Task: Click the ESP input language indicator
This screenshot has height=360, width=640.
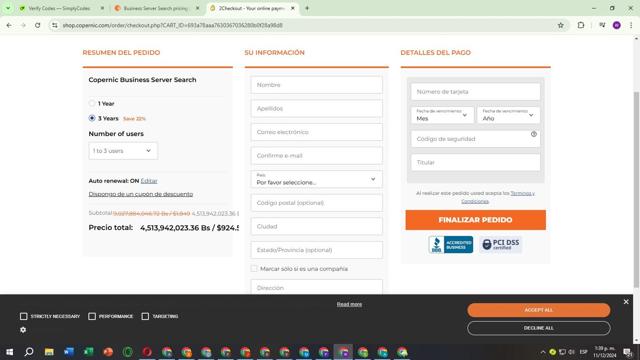Action: click(x=584, y=352)
